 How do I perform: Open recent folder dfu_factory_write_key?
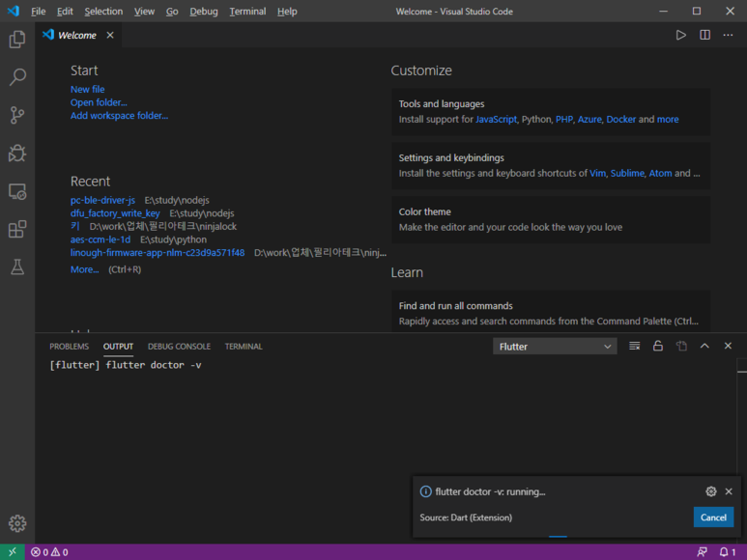tap(115, 213)
